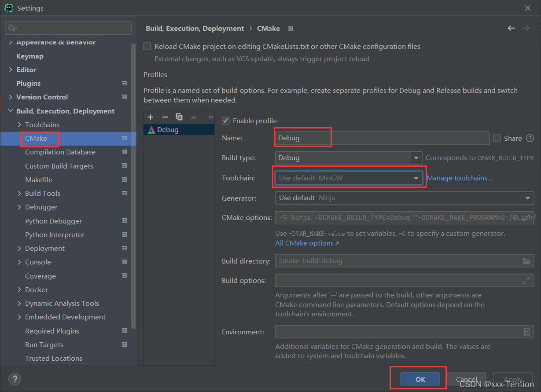Select Toolchains in the settings tree
The height and width of the screenshot is (392, 541).
42,125
